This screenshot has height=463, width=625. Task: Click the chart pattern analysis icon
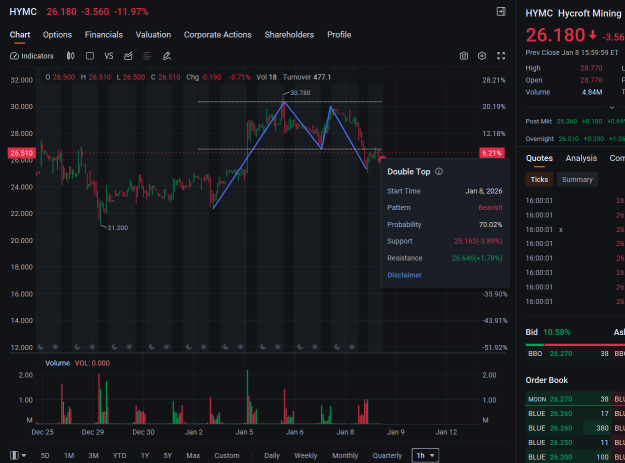tap(128, 56)
